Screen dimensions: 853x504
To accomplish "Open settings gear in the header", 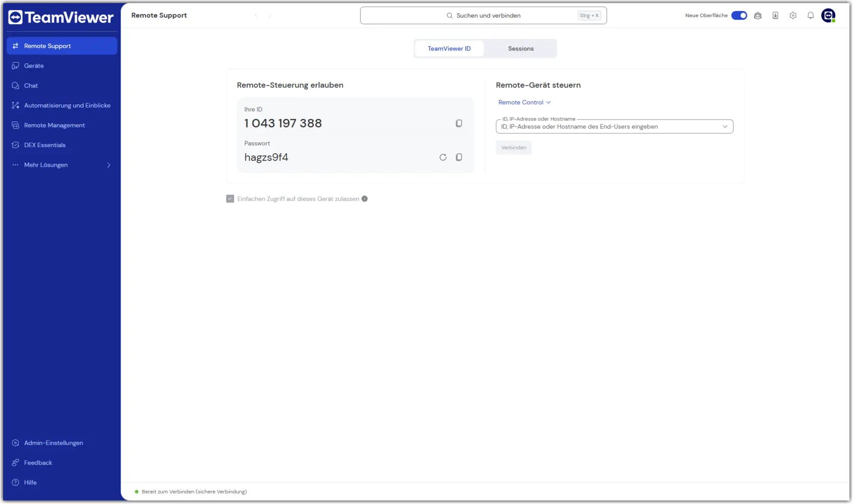I will (x=793, y=16).
